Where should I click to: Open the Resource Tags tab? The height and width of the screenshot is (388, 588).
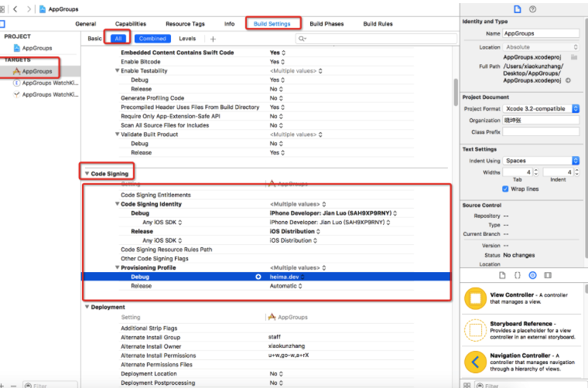click(185, 24)
